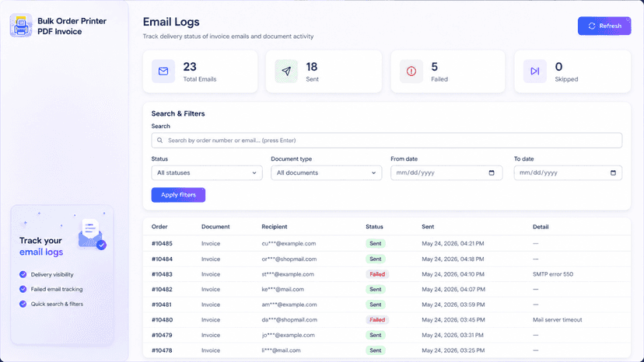The width and height of the screenshot is (644, 362).
Task: Select order #10485
Action: pos(162,243)
